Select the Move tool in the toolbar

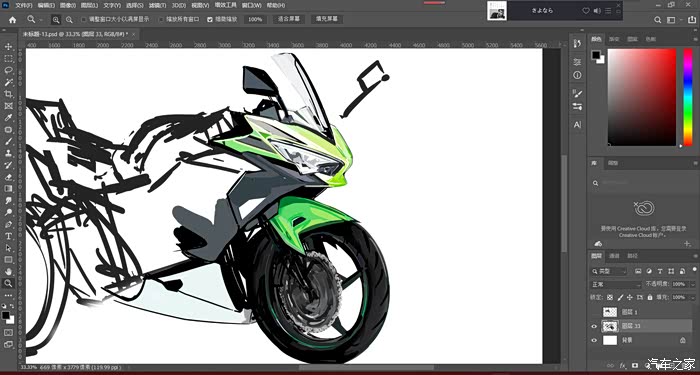pyautogui.click(x=8, y=47)
